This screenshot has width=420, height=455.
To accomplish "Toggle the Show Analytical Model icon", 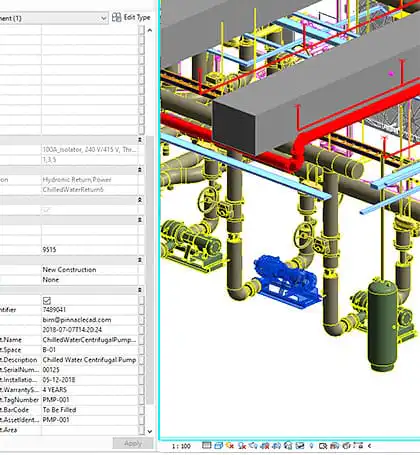I will (x=334, y=446).
